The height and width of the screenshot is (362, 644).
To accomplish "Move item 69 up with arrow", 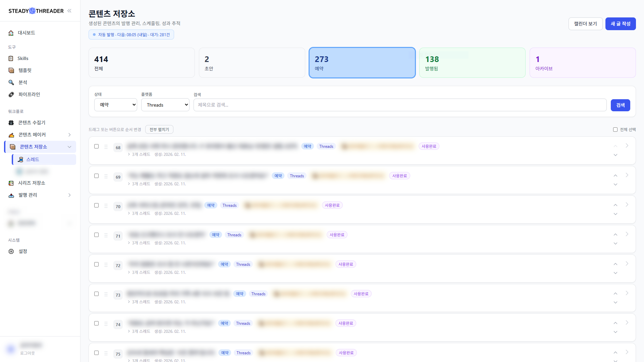I will coord(615,176).
